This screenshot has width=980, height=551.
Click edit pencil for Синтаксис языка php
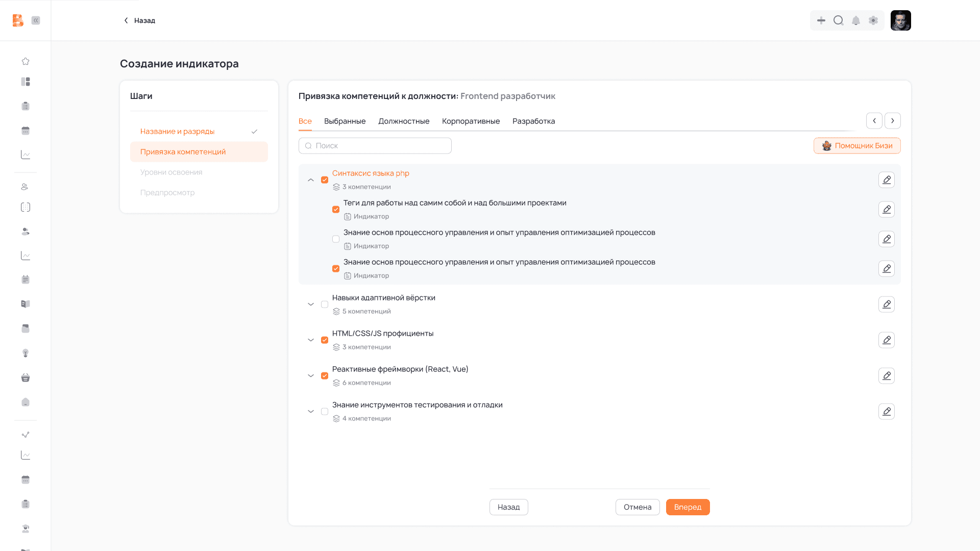(887, 180)
